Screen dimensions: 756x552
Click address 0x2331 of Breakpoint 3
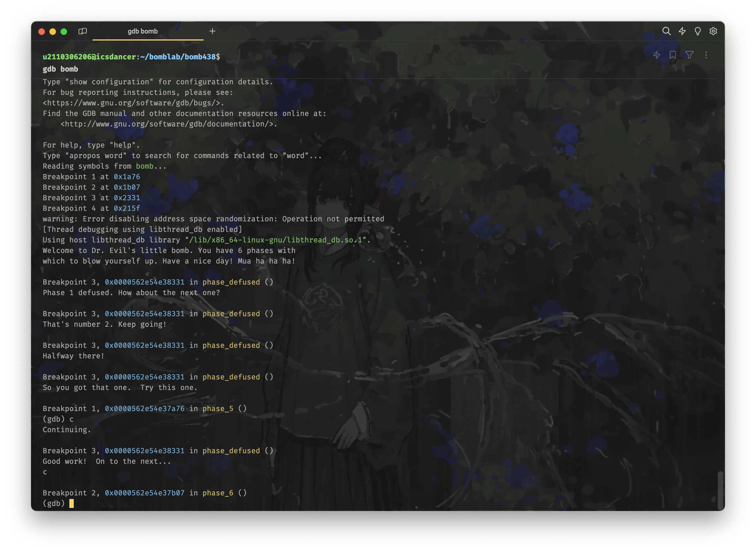(x=127, y=198)
